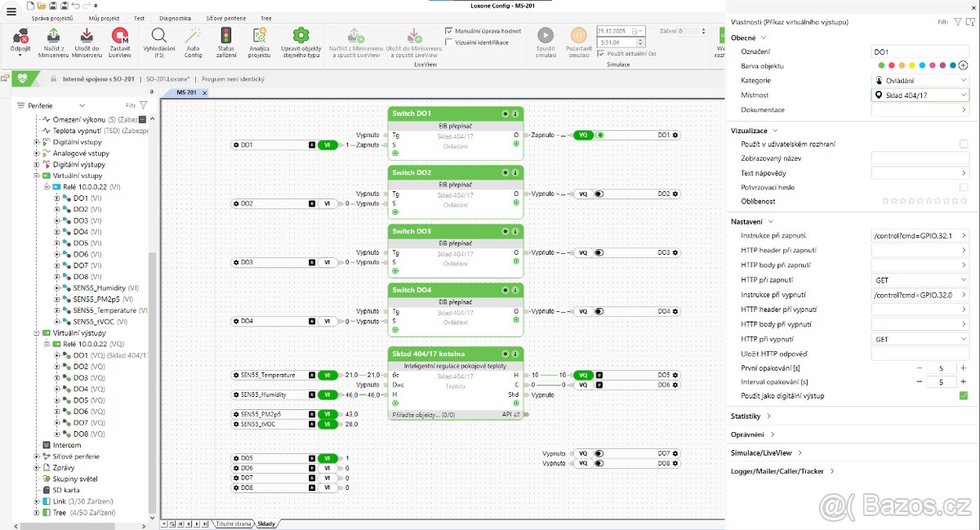Click Zastavit LiveView icon
The image size is (980, 530).
coord(120,36)
